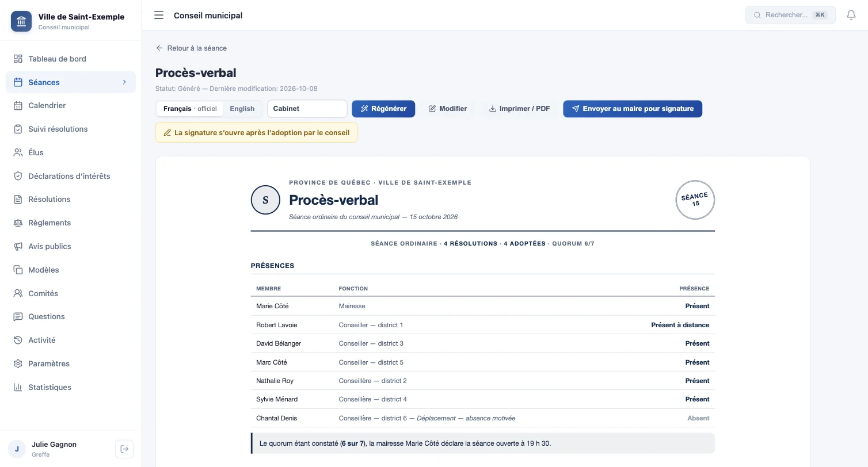Go to Calendrier in the sidebar
This screenshot has height=467, width=868.
71,106
